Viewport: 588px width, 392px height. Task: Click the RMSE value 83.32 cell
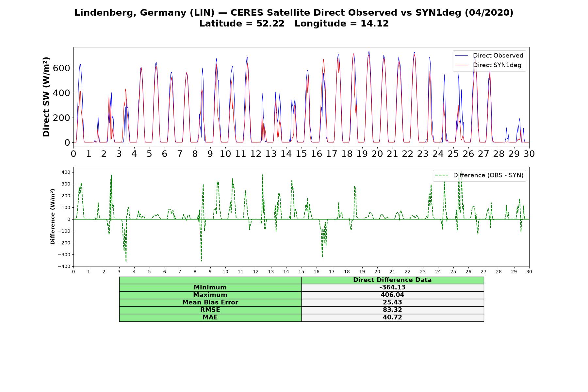tap(392, 310)
